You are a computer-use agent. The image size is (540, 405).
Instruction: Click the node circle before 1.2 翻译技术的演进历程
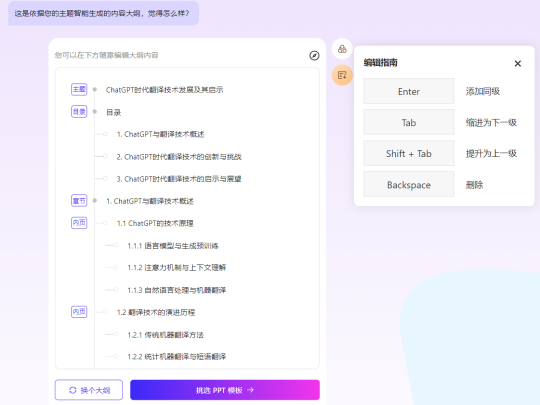click(105, 312)
